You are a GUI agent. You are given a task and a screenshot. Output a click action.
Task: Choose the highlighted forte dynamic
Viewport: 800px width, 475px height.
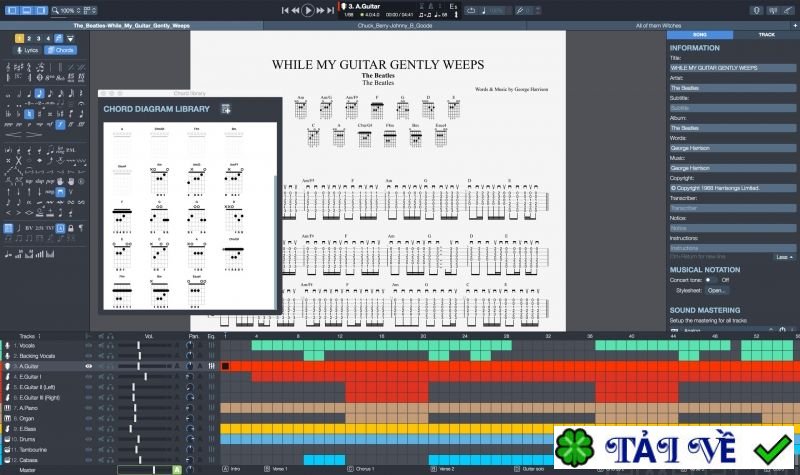(60, 124)
